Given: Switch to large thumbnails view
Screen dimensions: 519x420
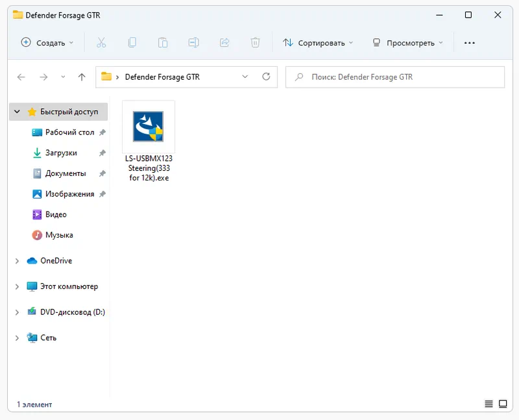Looking at the screenshot, I should pos(504,404).
